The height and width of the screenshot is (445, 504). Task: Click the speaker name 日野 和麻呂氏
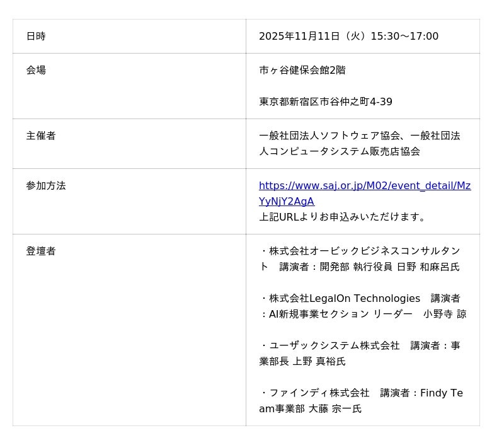point(428,267)
